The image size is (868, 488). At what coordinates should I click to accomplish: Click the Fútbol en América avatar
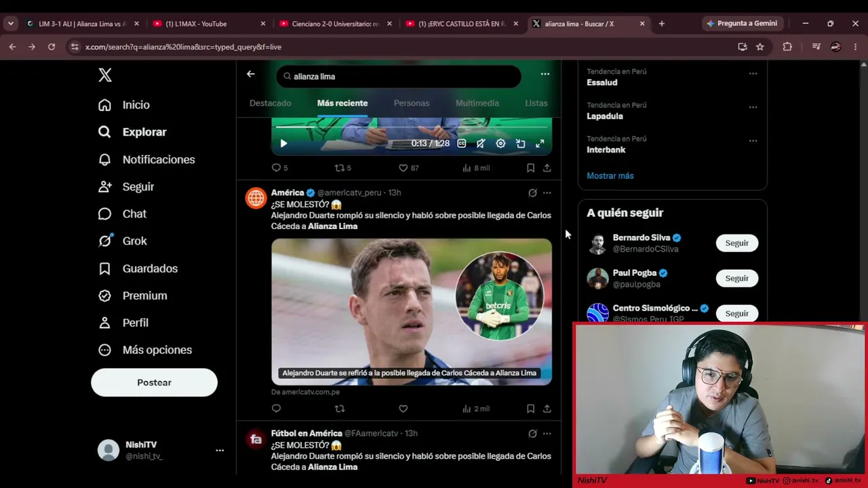pos(256,439)
